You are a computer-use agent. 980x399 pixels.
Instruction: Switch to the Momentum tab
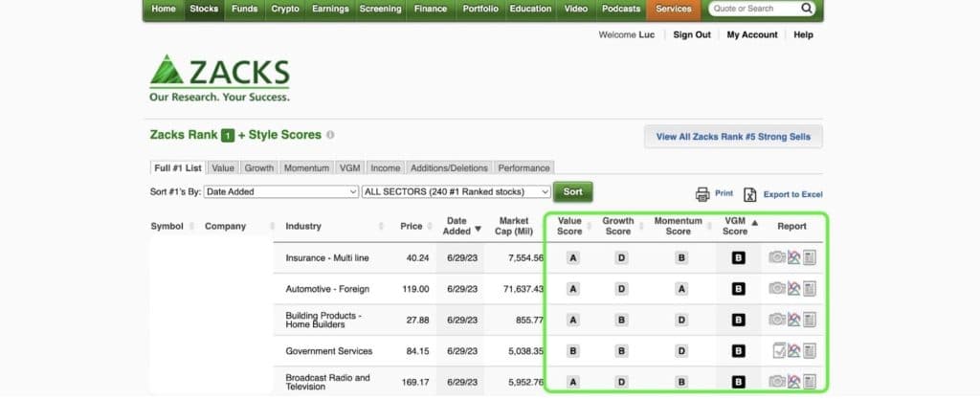[x=306, y=168]
